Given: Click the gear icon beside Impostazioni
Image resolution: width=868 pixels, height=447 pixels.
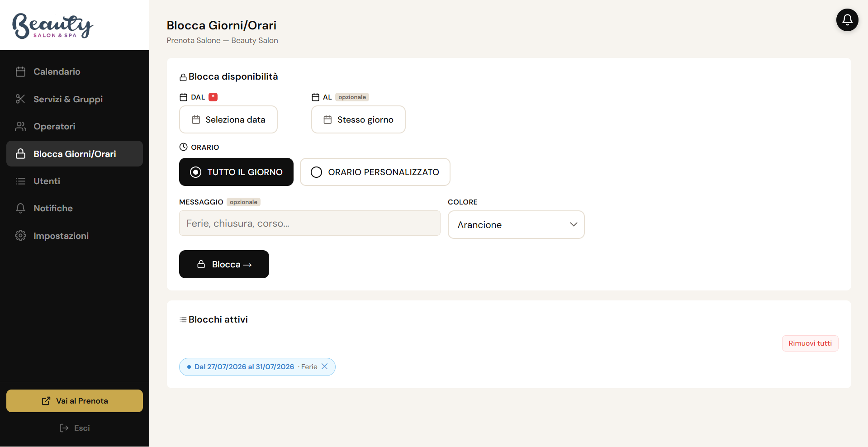Looking at the screenshot, I should (x=20, y=236).
